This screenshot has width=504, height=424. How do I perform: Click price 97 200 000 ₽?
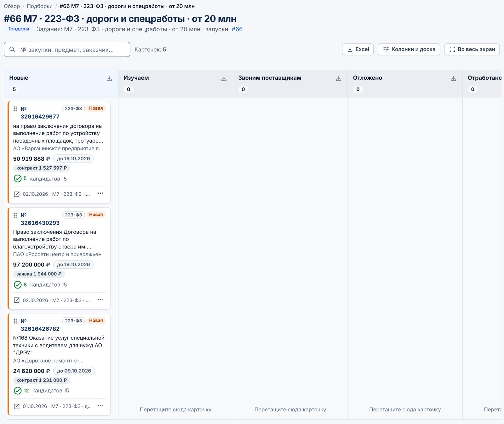31,265
